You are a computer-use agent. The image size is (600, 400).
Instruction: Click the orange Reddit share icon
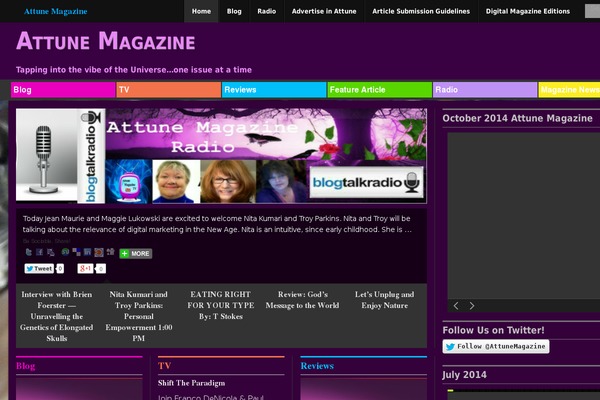point(99,252)
